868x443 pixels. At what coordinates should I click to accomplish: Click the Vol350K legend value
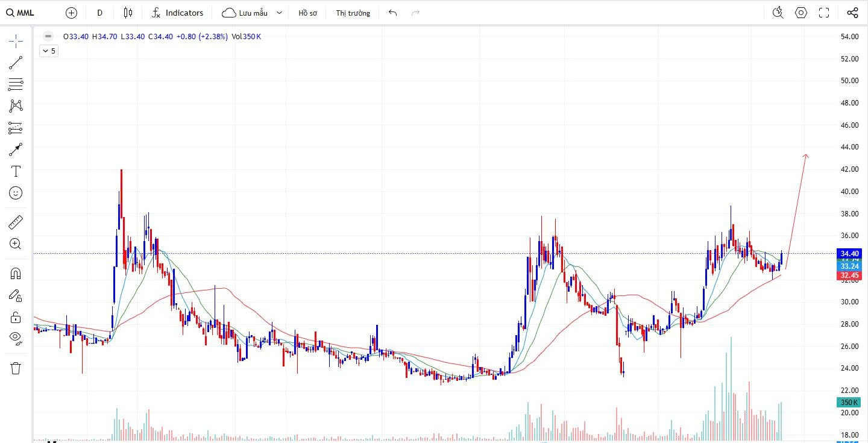(x=247, y=37)
